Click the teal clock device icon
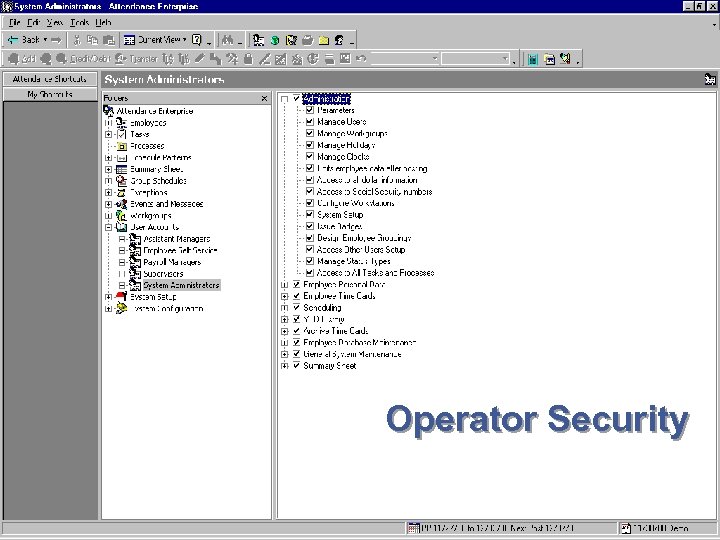The width and height of the screenshot is (720, 540). pos(533,59)
